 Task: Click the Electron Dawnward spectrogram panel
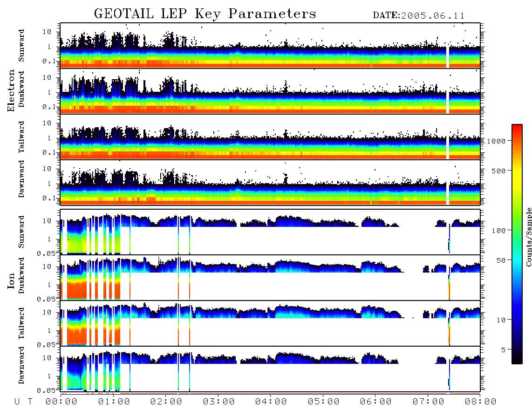(270, 182)
